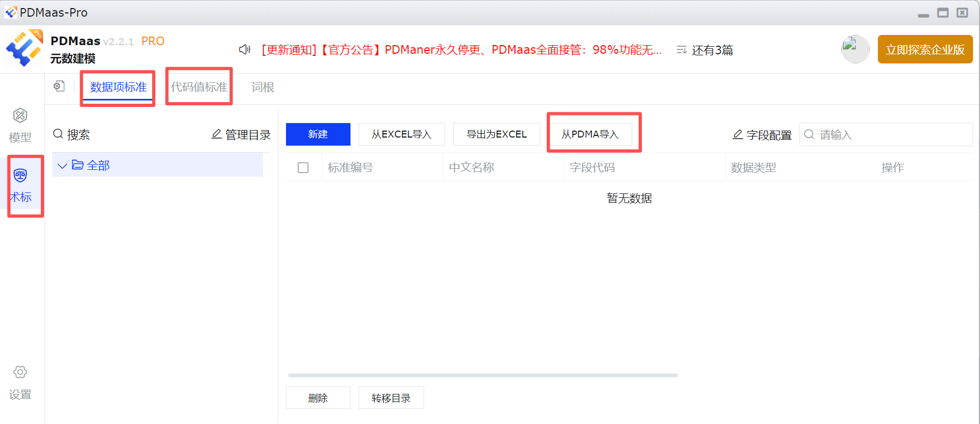
Task: Click the blue 新建 button
Action: pyautogui.click(x=318, y=134)
